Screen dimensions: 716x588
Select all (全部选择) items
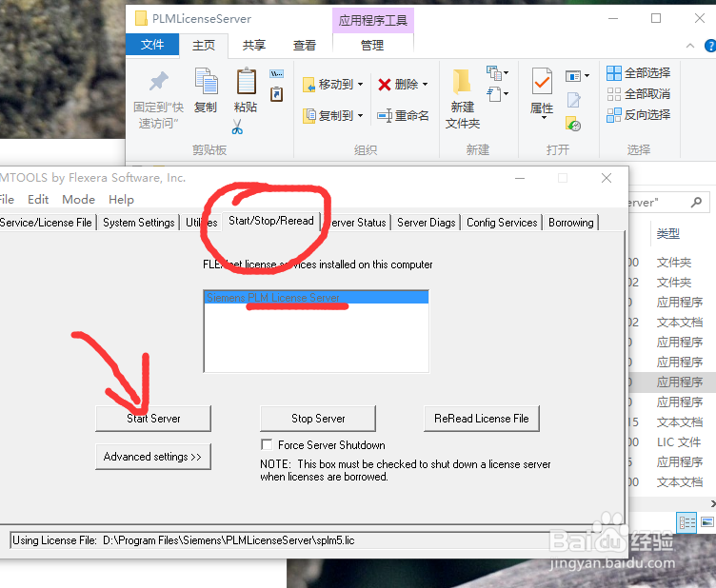tap(638, 73)
